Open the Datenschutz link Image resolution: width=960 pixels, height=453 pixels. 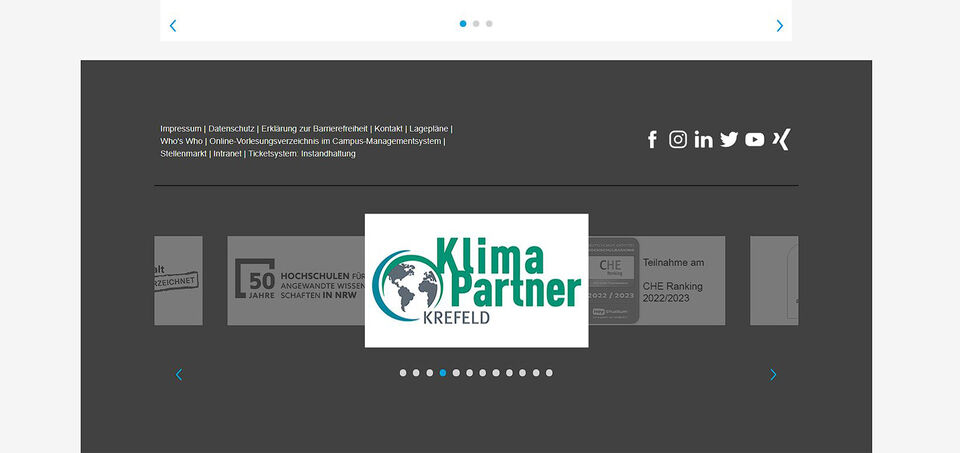pos(231,129)
